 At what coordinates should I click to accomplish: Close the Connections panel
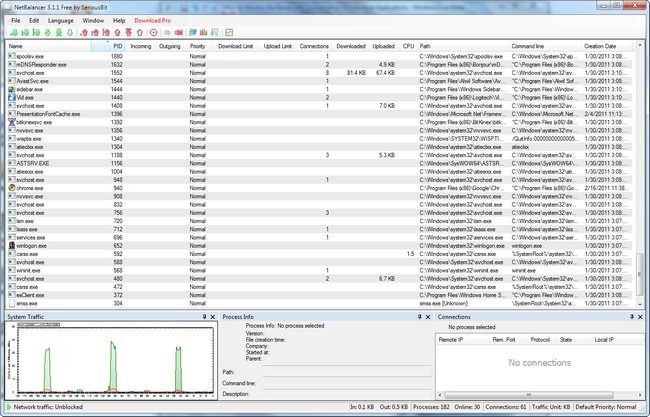pos(640,317)
